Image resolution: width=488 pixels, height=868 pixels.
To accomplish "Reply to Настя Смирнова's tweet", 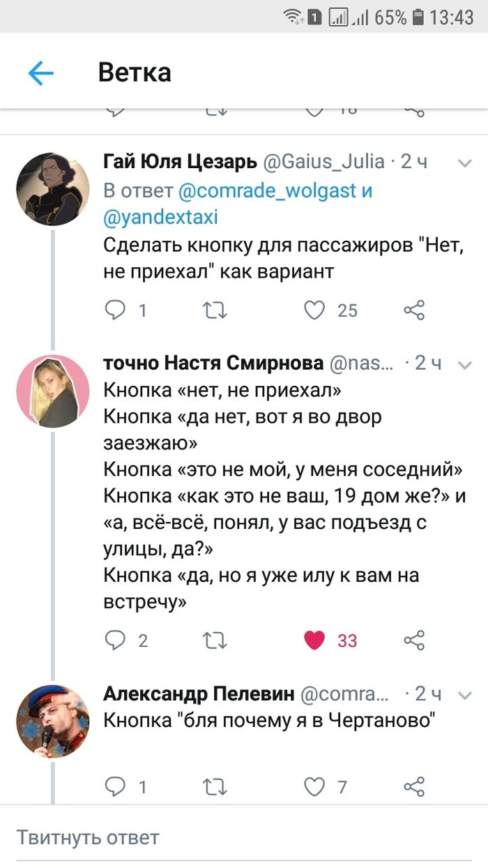I will coord(115,640).
